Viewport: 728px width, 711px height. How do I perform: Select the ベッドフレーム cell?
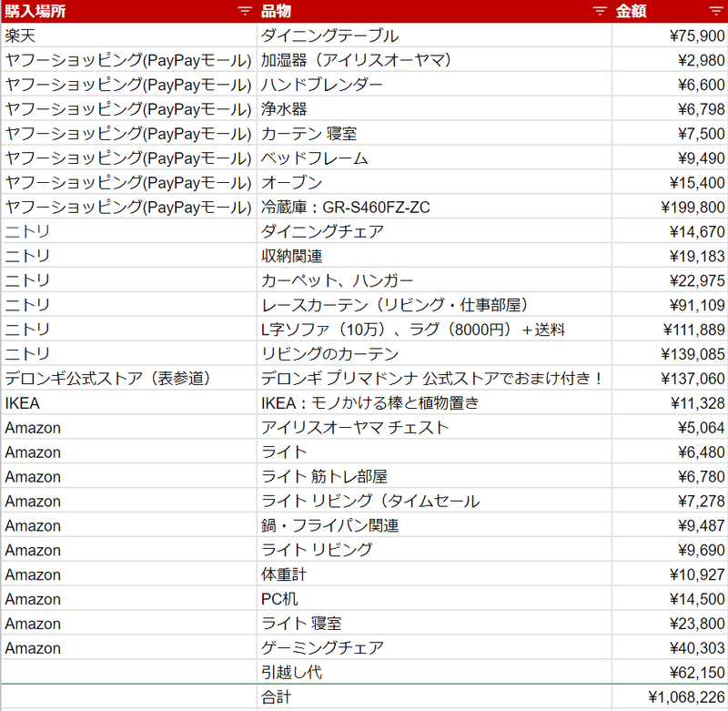click(434, 157)
